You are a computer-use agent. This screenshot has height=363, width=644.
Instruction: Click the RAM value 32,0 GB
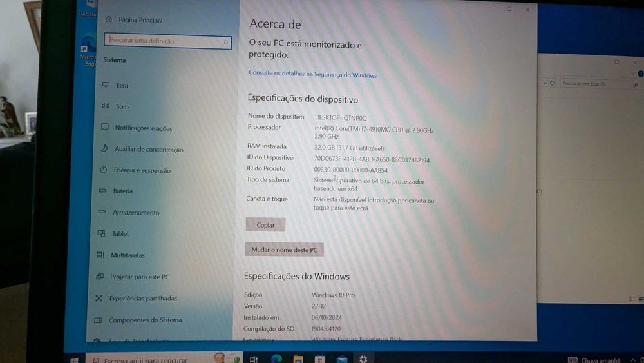tap(348, 148)
